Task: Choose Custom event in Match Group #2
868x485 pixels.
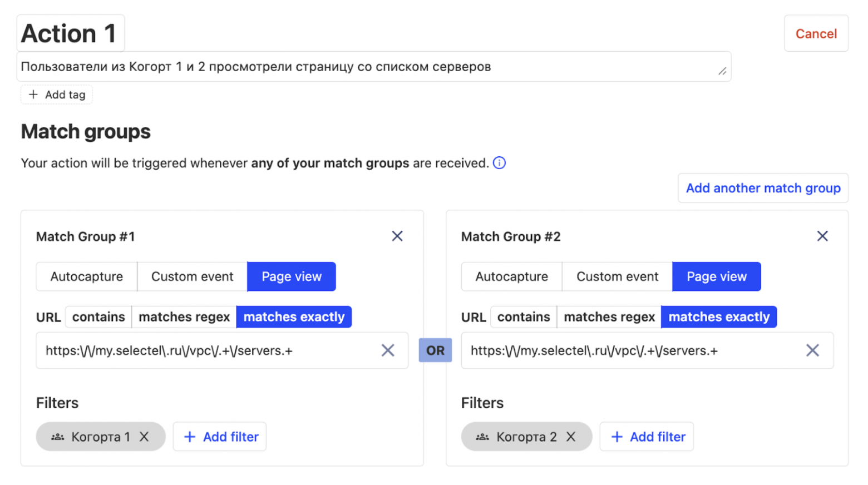Action: click(617, 276)
